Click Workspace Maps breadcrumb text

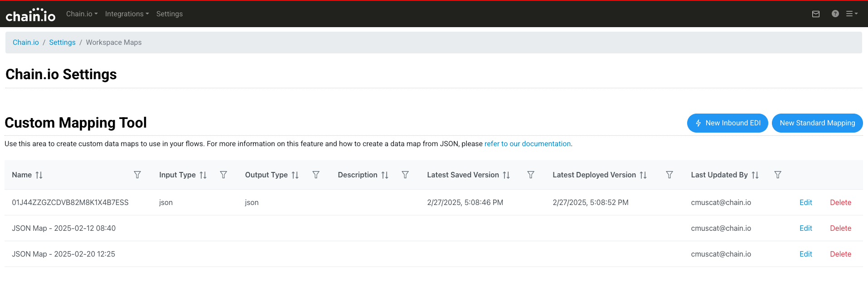(x=114, y=43)
